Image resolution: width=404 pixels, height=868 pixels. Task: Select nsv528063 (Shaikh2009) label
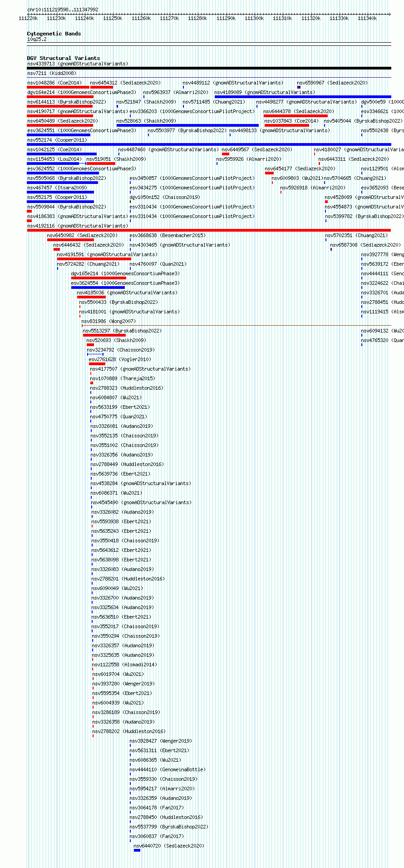click(146, 121)
